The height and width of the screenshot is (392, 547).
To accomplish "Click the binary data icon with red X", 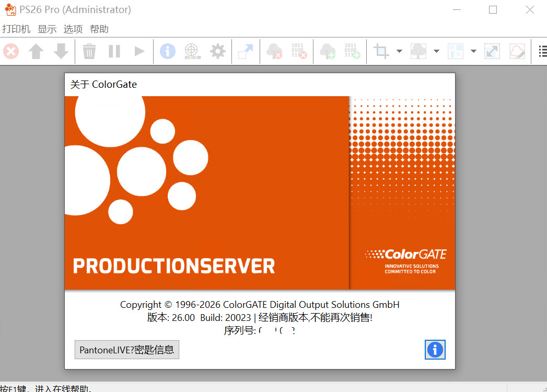I will tap(299, 51).
